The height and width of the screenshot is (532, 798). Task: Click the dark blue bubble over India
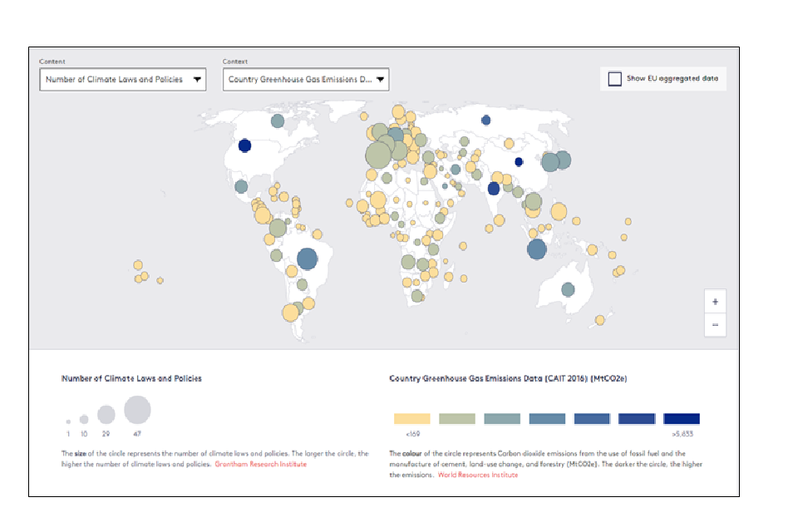(493, 189)
